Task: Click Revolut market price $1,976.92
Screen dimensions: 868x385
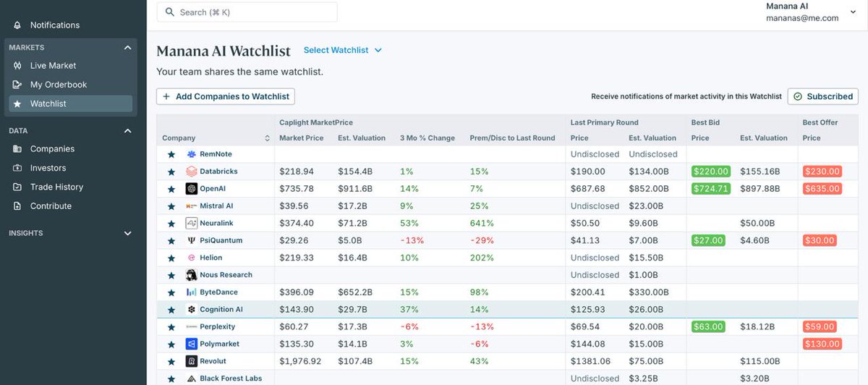Action: tap(301, 361)
